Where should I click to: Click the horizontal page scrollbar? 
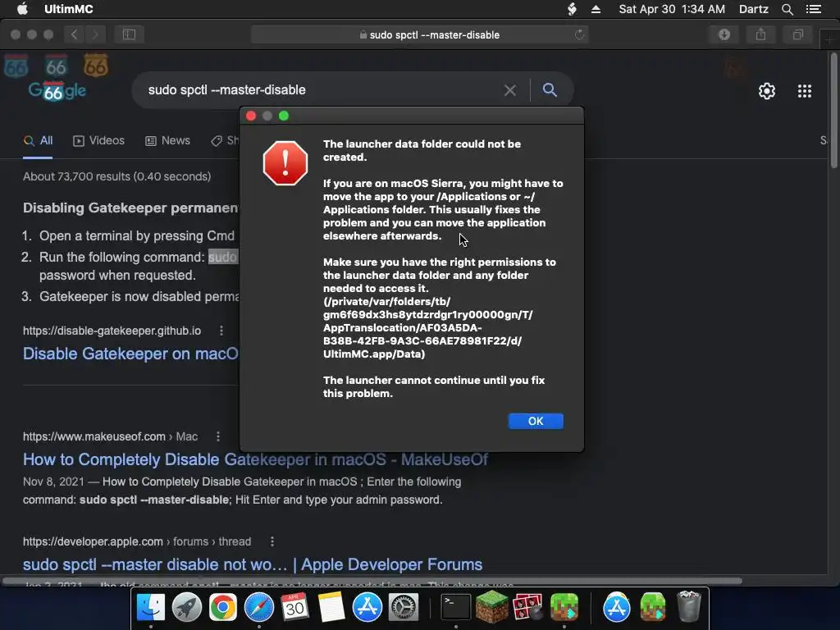coord(372,581)
